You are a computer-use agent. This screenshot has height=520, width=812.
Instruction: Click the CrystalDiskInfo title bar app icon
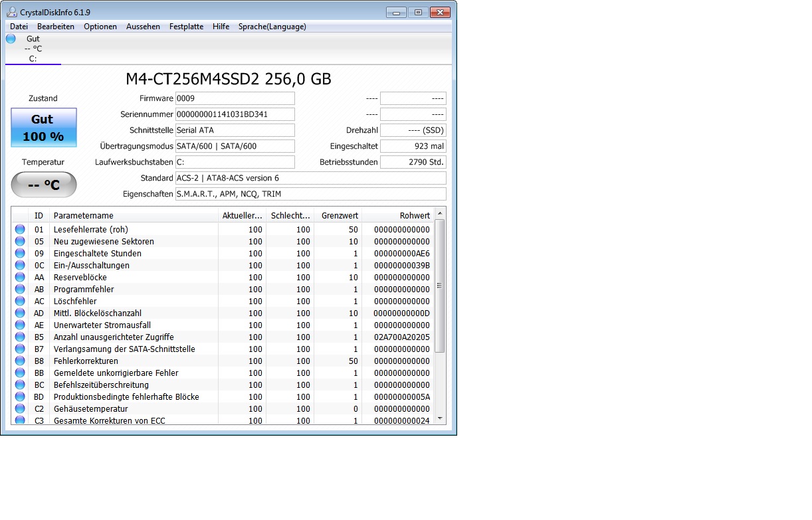click(11, 12)
